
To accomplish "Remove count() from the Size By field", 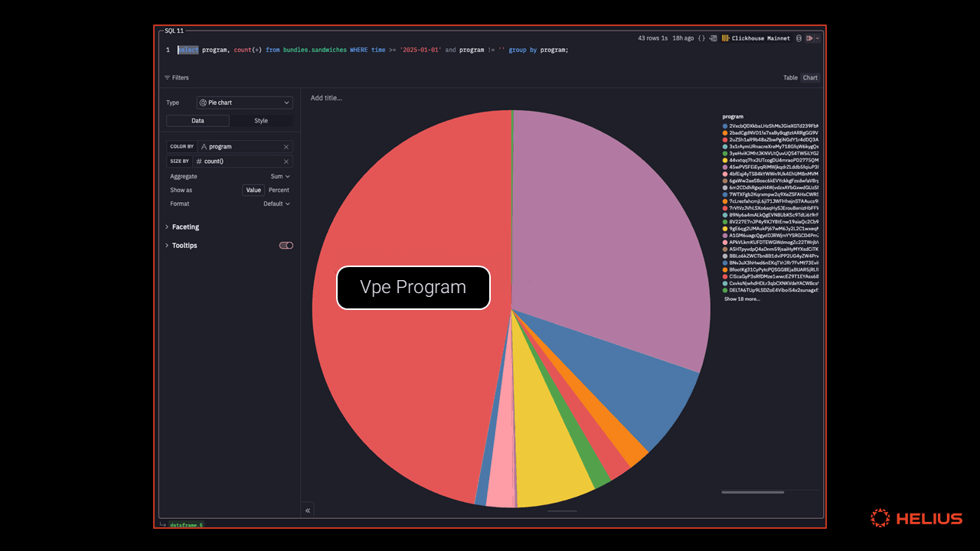I will click(x=287, y=161).
